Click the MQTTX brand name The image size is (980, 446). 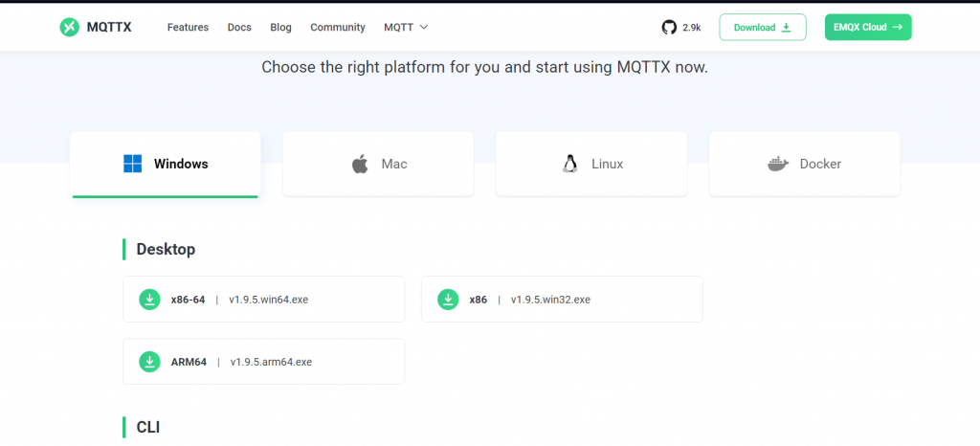tap(109, 28)
